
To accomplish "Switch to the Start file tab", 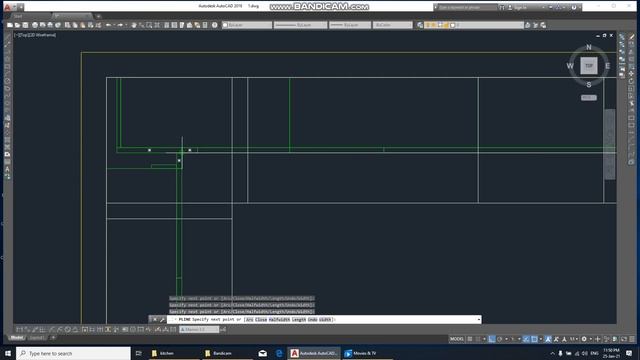I will coord(18,16).
